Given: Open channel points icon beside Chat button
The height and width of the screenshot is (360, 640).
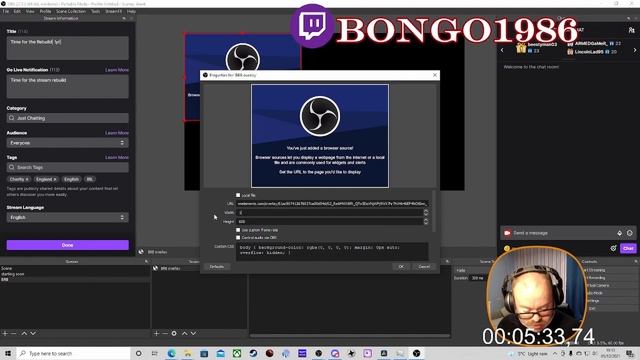Looking at the screenshot, I should [x=613, y=248].
